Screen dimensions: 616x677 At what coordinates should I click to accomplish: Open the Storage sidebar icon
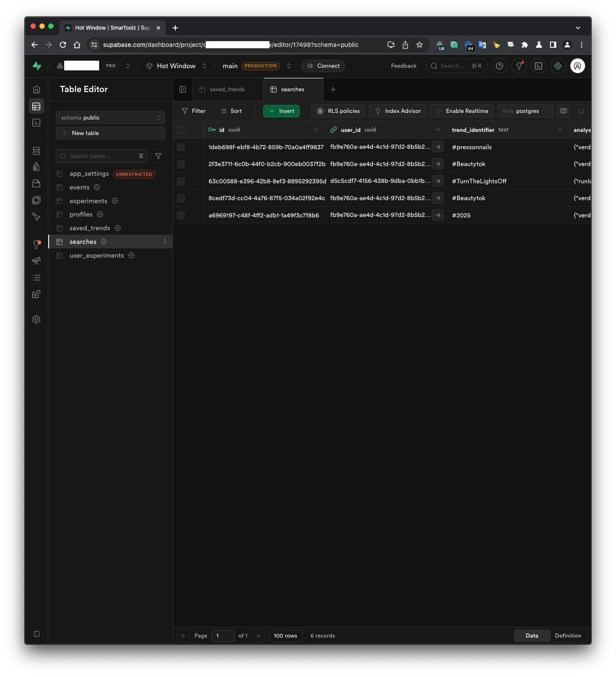(x=36, y=183)
